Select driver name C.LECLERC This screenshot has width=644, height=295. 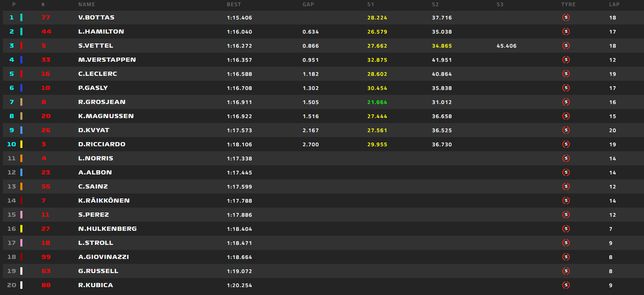click(97, 74)
